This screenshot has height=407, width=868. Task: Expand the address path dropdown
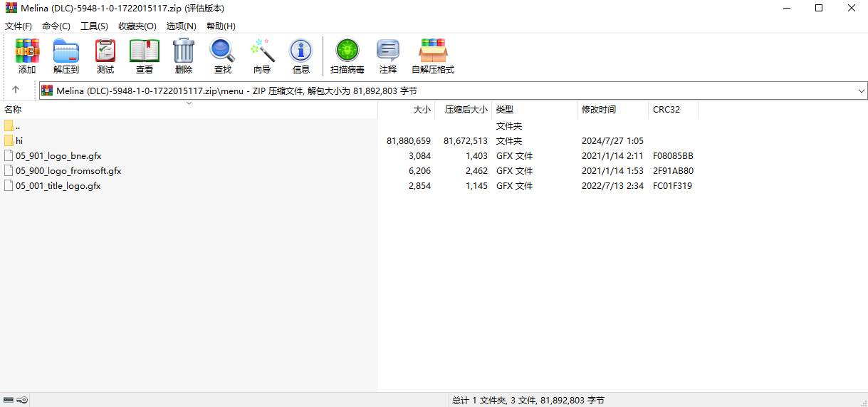(861, 91)
